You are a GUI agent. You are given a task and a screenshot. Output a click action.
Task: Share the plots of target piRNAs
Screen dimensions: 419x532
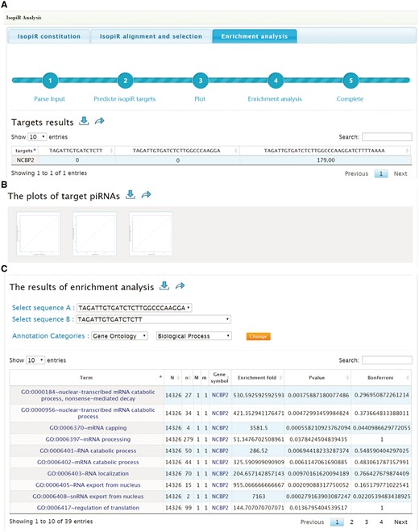tap(146, 195)
